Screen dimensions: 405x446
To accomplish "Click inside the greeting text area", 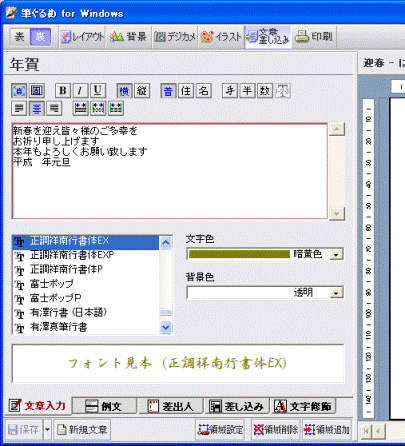I will coord(170,171).
